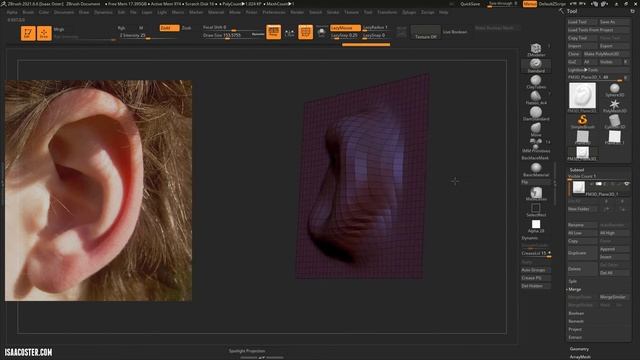Select the DamStandard brush
This screenshot has height=360, width=640.
536,113
